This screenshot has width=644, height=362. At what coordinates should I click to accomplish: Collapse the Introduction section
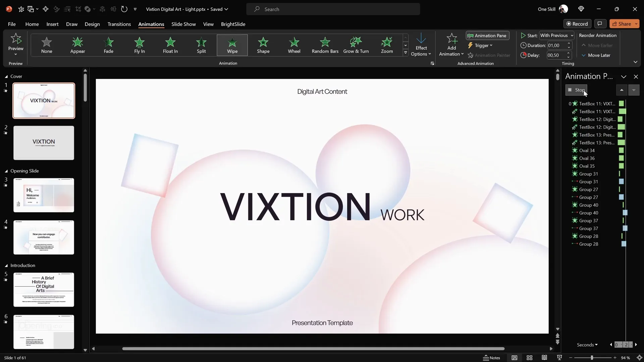[x=6, y=265]
